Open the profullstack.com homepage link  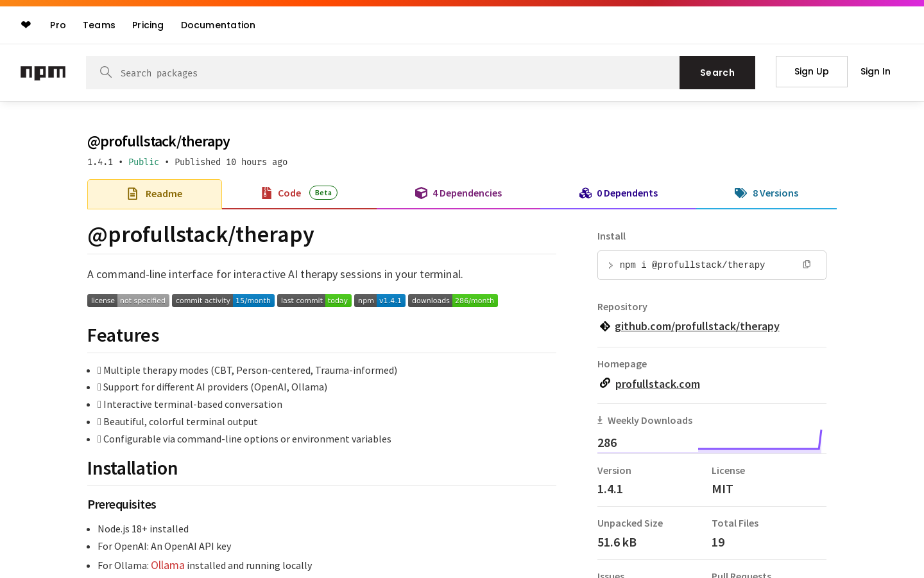(x=658, y=384)
